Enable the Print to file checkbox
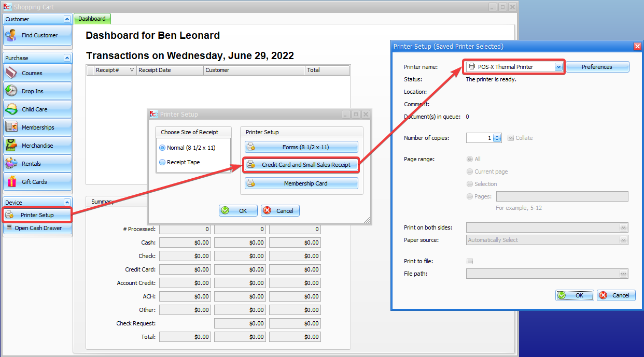The image size is (644, 357). (470, 261)
